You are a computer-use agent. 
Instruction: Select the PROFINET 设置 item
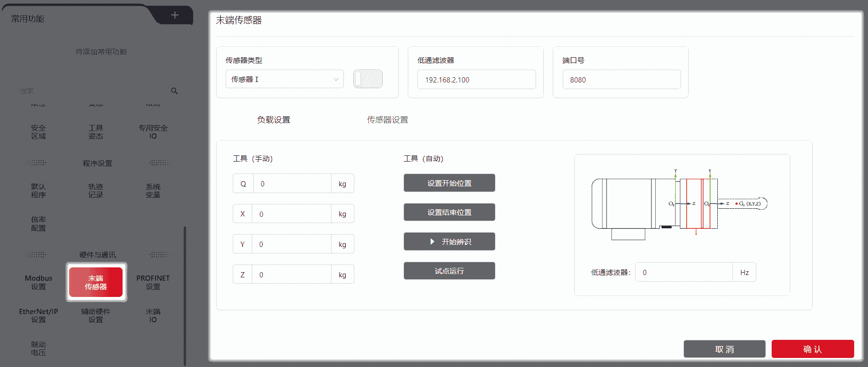153,282
